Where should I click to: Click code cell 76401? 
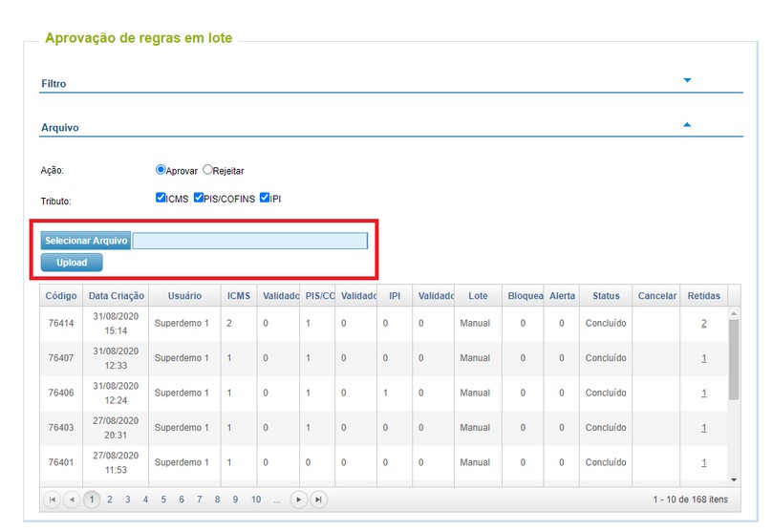pyautogui.click(x=61, y=462)
